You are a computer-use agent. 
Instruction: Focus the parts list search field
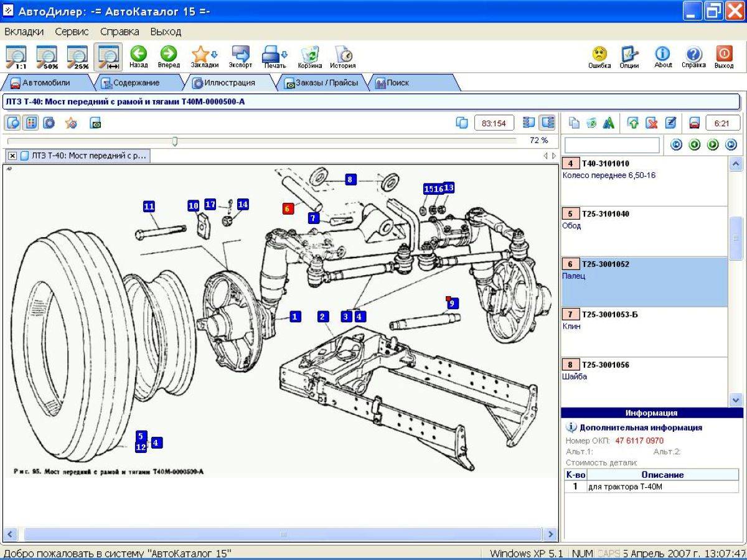(x=612, y=145)
